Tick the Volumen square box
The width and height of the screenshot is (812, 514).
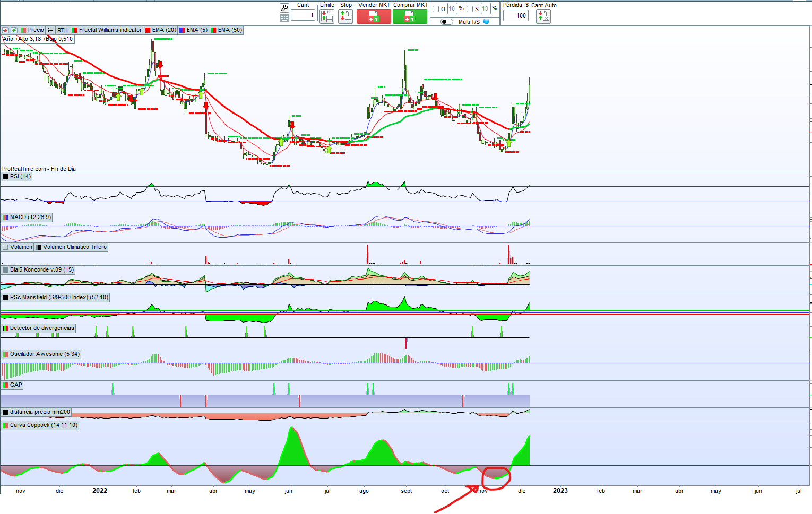6,247
